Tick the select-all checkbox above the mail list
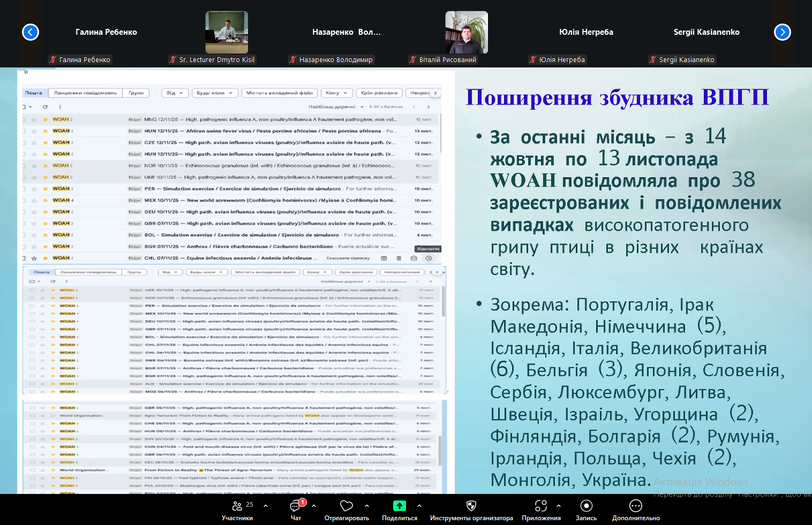The width and height of the screenshot is (812, 525). [x=24, y=107]
